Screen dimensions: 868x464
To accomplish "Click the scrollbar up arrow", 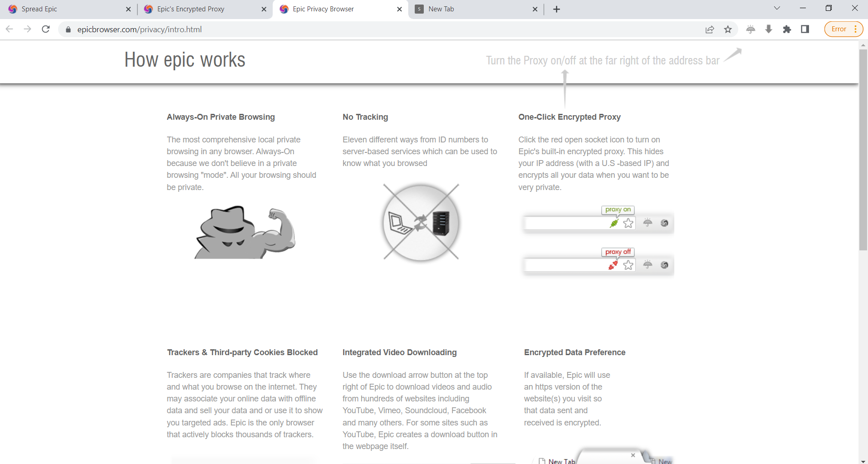I will pos(863,45).
